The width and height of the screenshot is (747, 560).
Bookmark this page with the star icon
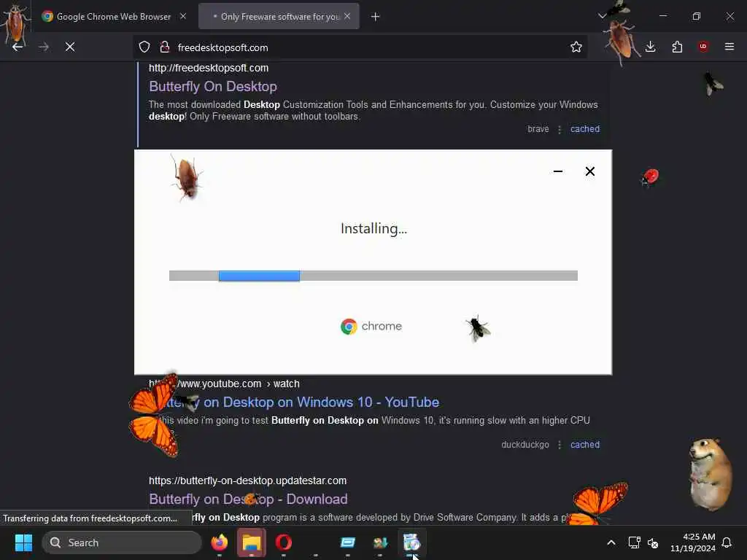tap(576, 47)
